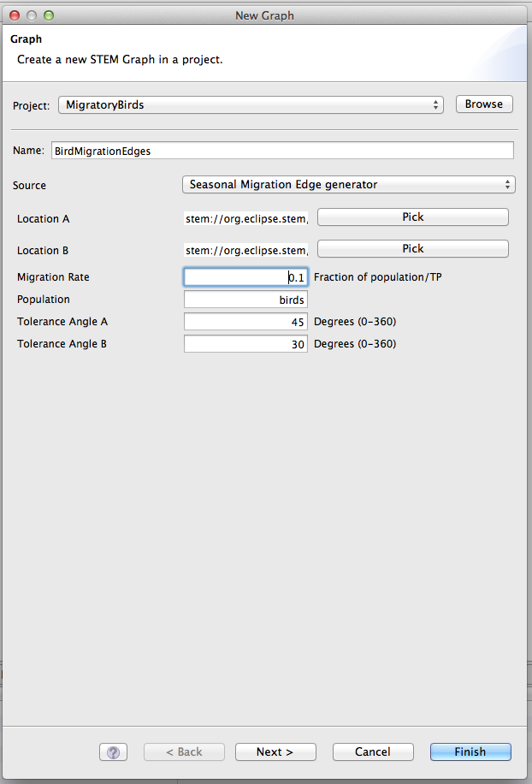Click the Name field containing BirdMigrationEdges

pyautogui.click(x=282, y=151)
